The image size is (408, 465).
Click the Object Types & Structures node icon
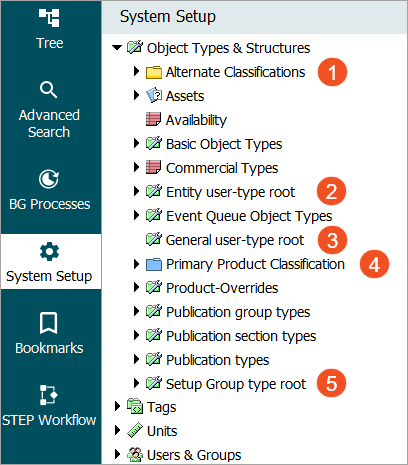(135, 48)
